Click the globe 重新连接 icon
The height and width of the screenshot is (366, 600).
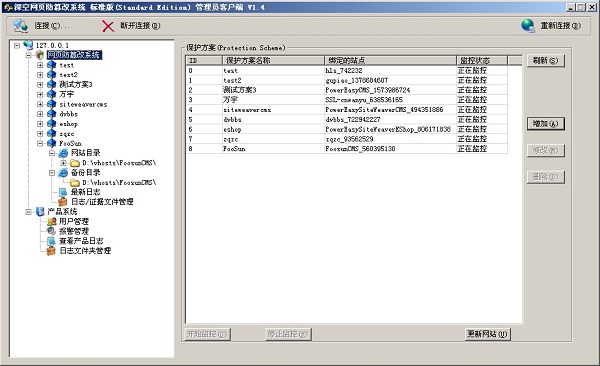pyautogui.click(x=528, y=26)
